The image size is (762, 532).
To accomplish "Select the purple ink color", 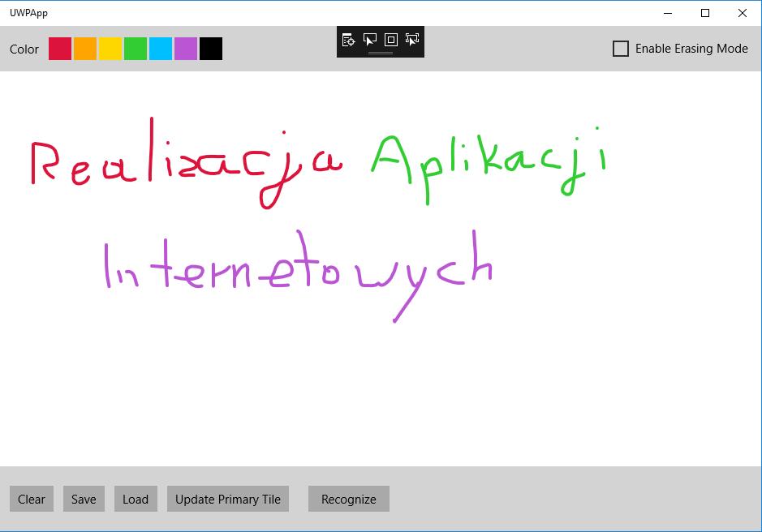I will (x=186, y=49).
